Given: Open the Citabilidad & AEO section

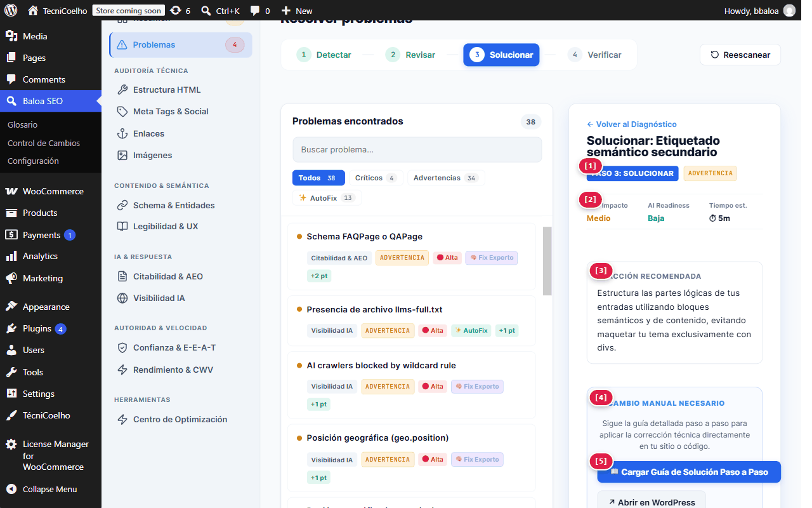Looking at the screenshot, I should coord(181,276).
